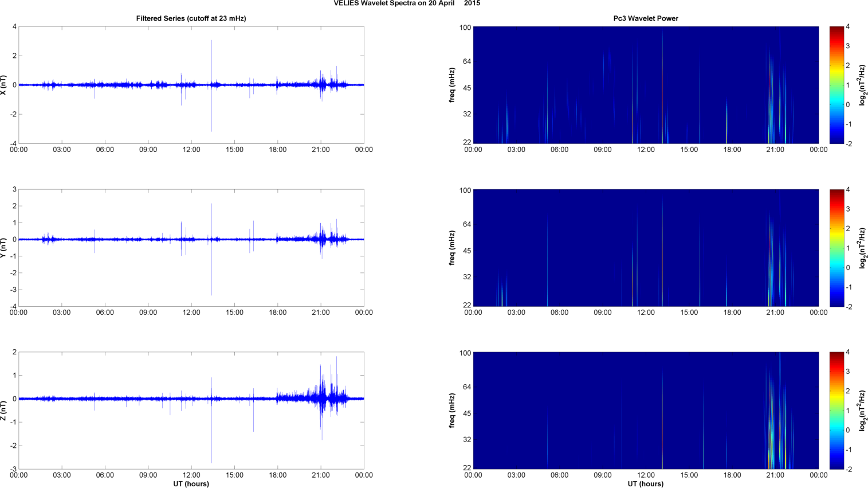This screenshot has width=868, height=488.
Task: Select "freq (mHz)" label of middle spectrogram
Action: (x=452, y=248)
